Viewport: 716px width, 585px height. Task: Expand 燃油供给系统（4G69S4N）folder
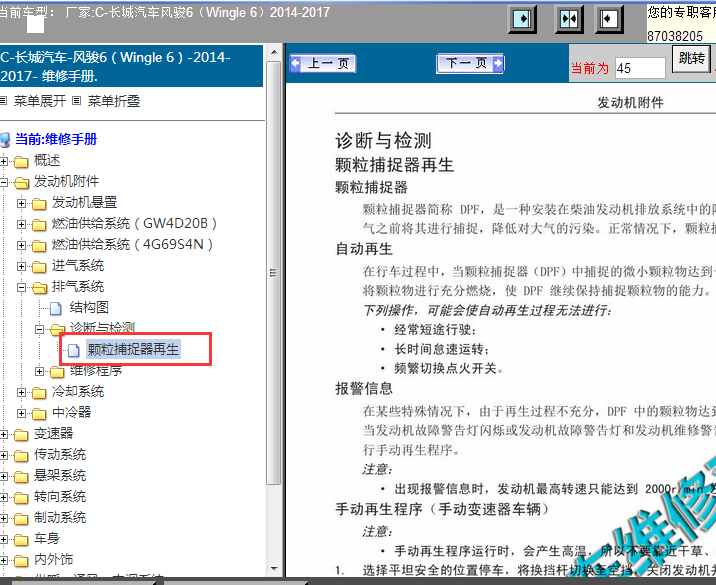(21, 245)
